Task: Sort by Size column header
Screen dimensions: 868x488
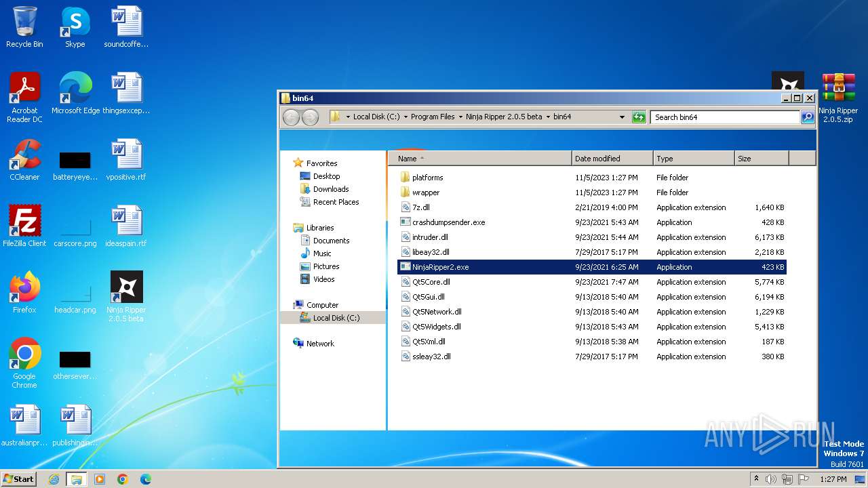Action: click(762, 159)
